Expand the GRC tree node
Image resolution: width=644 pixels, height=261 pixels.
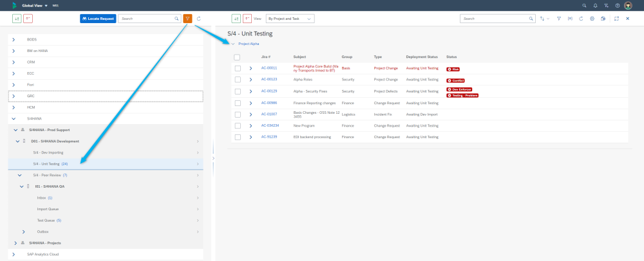(14, 96)
